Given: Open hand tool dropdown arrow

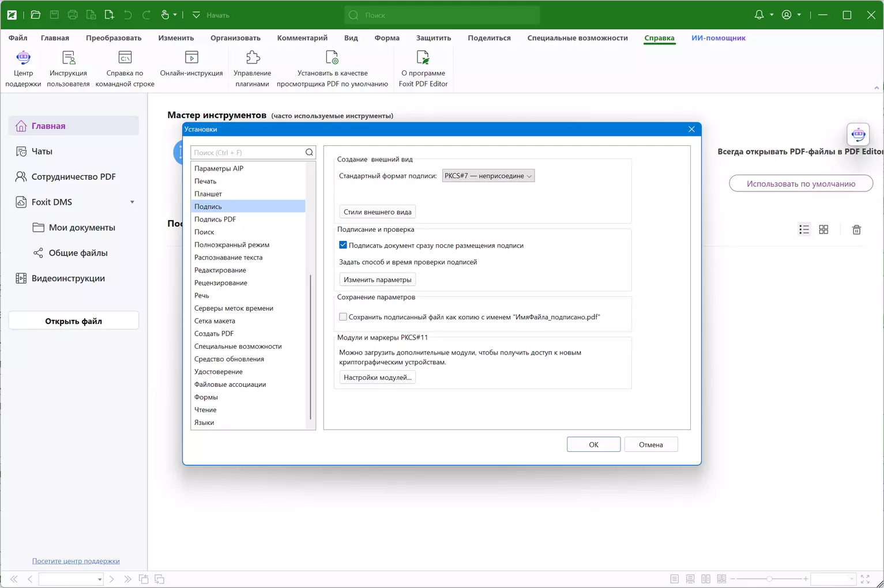Looking at the screenshot, I should click(175, 15).
